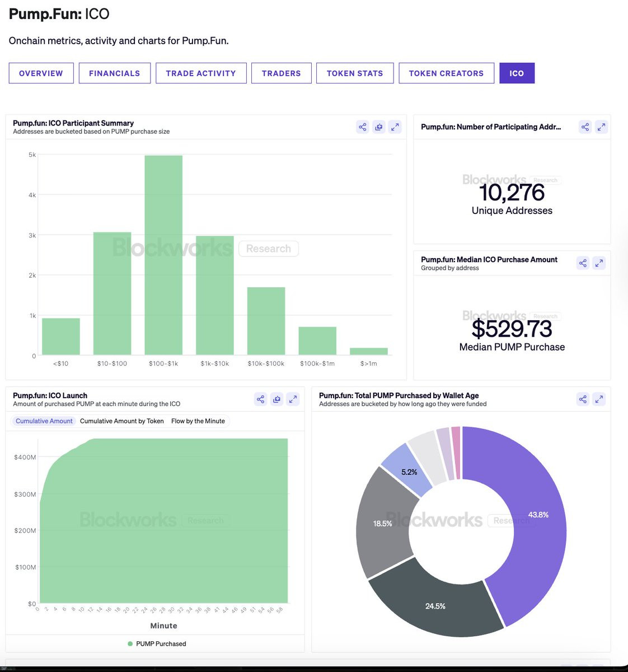This screenshot has height=672, width=628.
Task: Click the 'Pump.Fun: ICO' page heading
Action: coord(59,14)
